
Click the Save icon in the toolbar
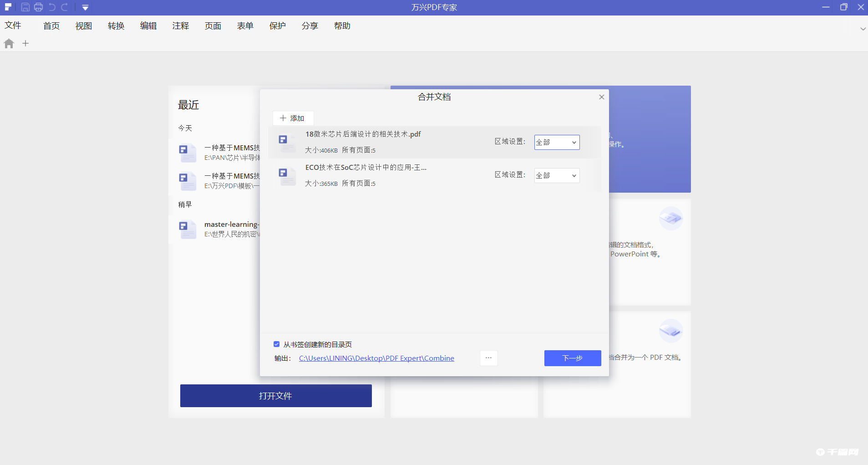pyautogui.click(x=25, y=7)
